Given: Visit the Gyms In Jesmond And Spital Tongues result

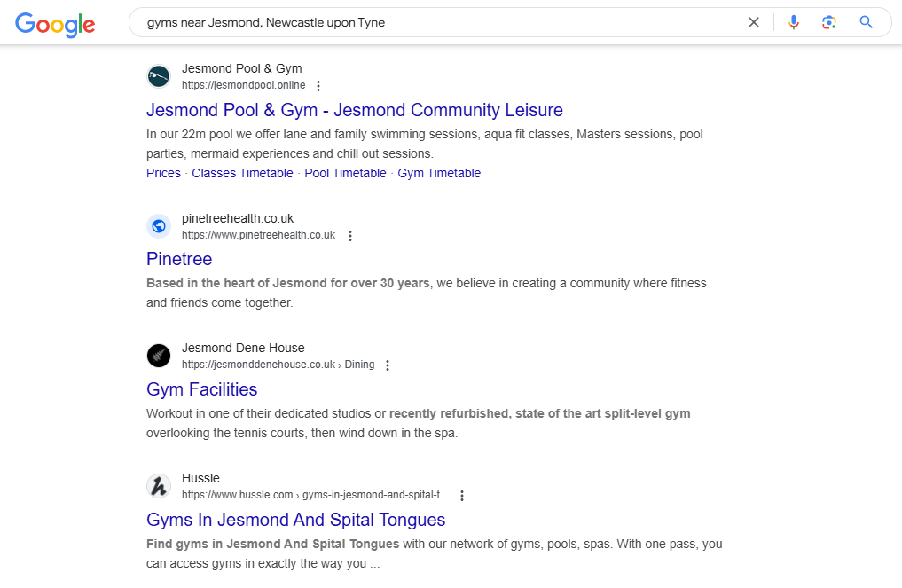Looking at the screenshot, I should [296, 520].
